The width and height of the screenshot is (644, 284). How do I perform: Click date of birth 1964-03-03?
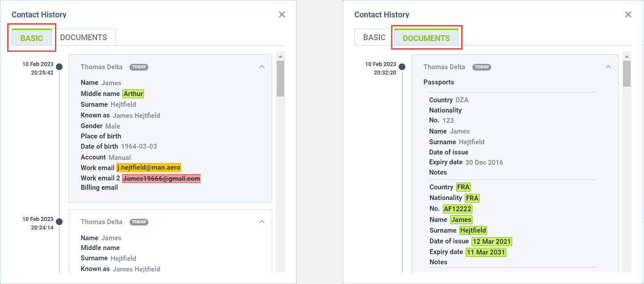pyautogui.click(x=139, y=146)
